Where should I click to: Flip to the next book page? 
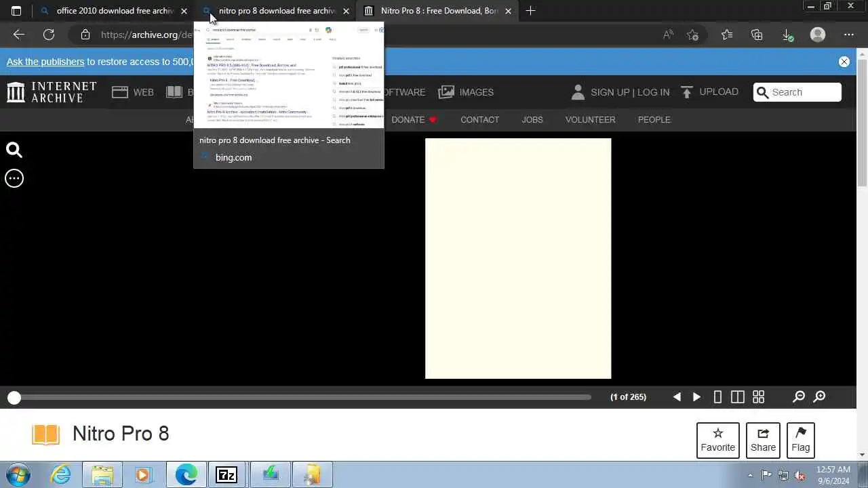click(696, 397)
